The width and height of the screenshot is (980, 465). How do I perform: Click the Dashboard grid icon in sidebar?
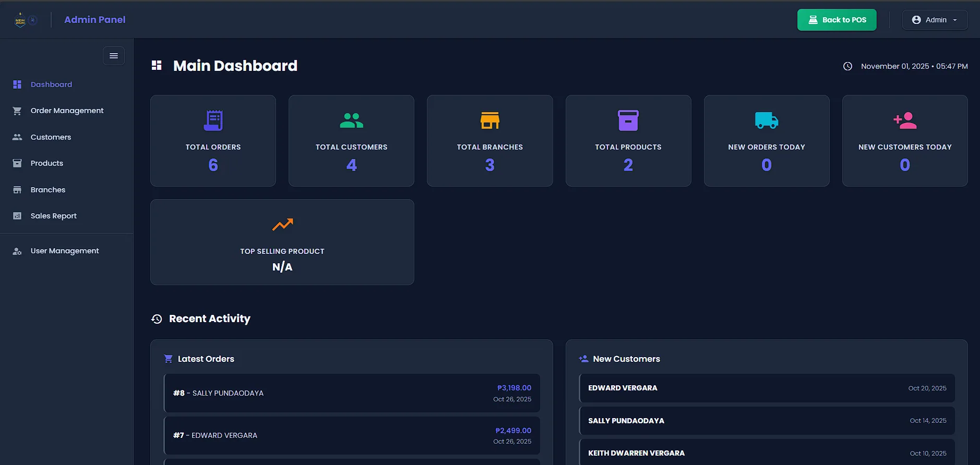[17, 84]
